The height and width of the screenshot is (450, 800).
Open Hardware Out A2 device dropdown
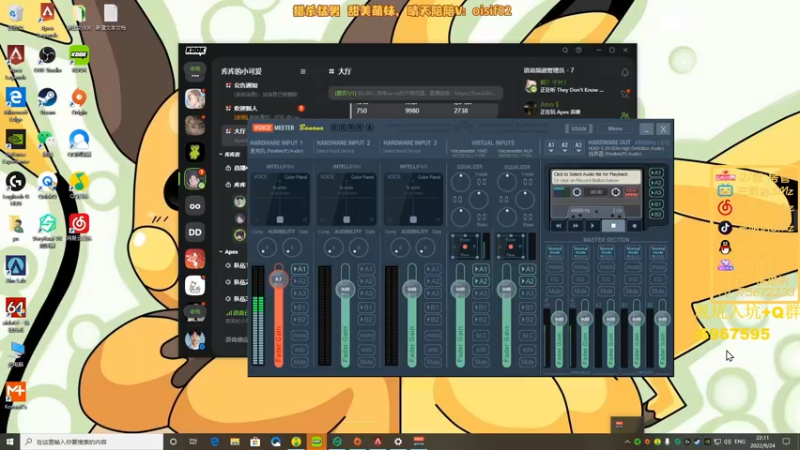tap(564, 147)
